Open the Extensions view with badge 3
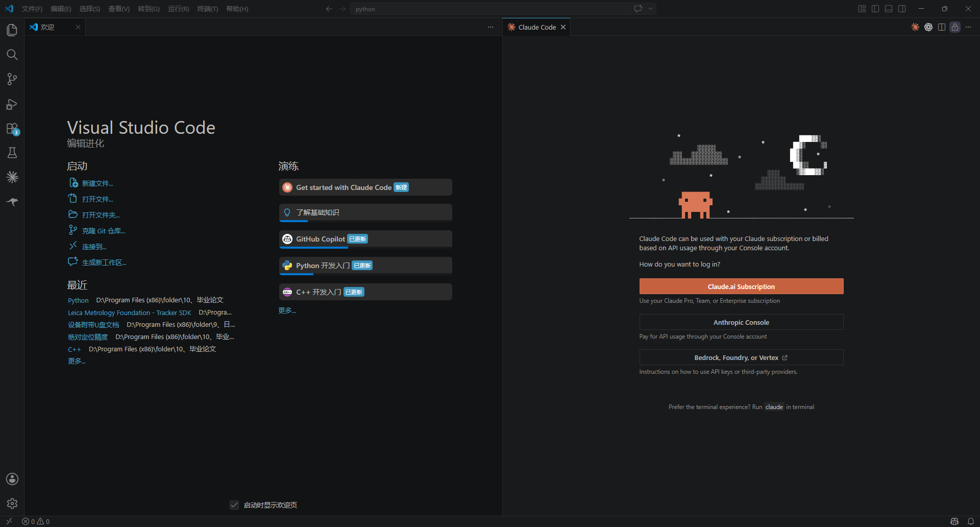980x527 pixels. coord(12,128)
